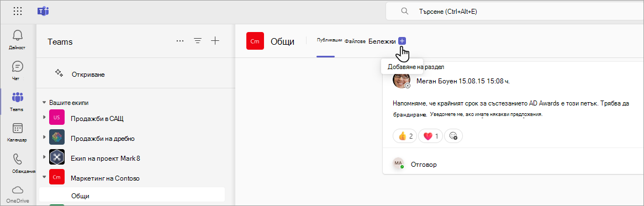Click the Търсене search box

coord(515,12)
